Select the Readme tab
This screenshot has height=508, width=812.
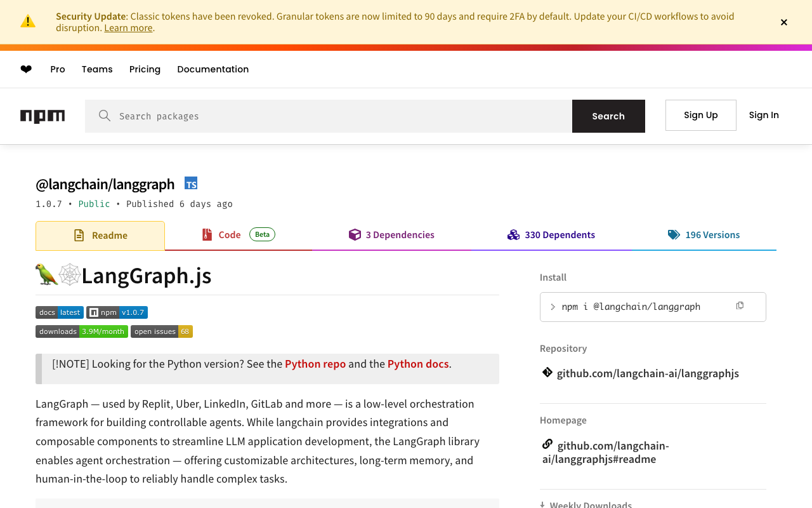click(100, 236)
